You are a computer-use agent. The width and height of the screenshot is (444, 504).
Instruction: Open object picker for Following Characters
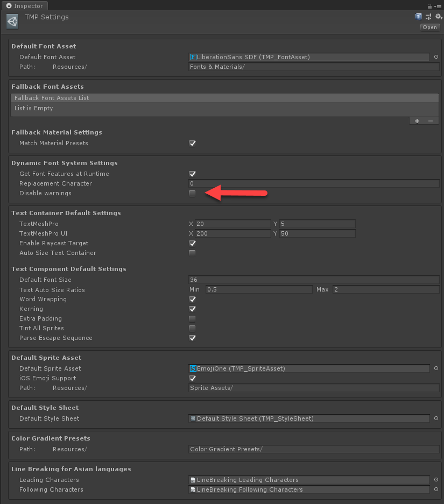(x=436, y=489)
